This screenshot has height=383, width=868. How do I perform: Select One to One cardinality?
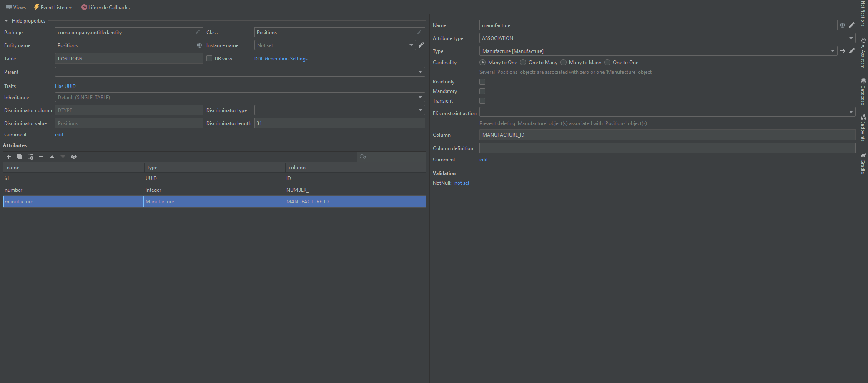607,62
